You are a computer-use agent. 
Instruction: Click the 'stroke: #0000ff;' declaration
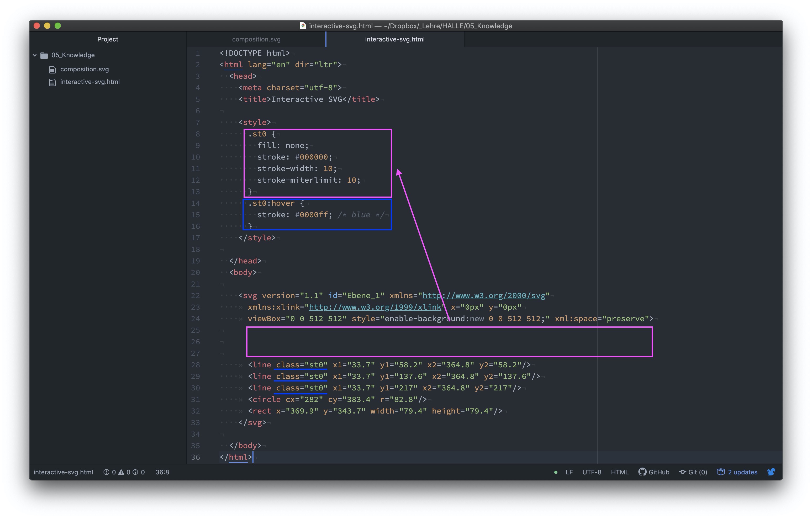coord(294,215)
